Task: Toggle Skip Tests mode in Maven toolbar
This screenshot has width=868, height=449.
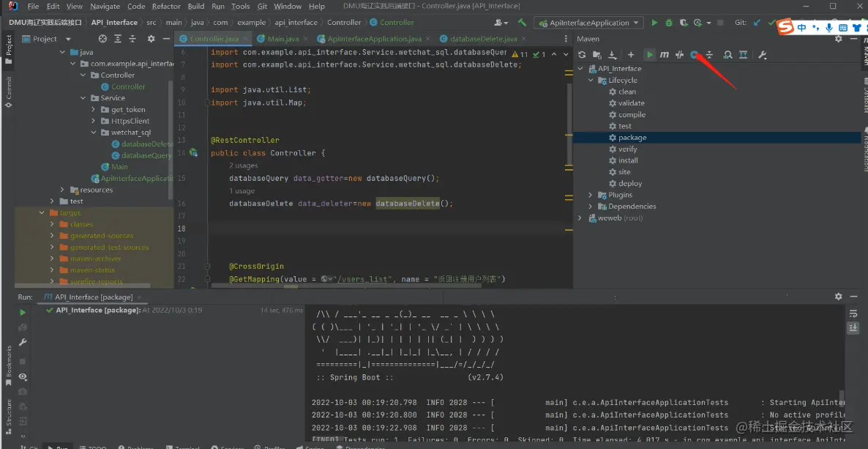Action: [x=695, y=55]
